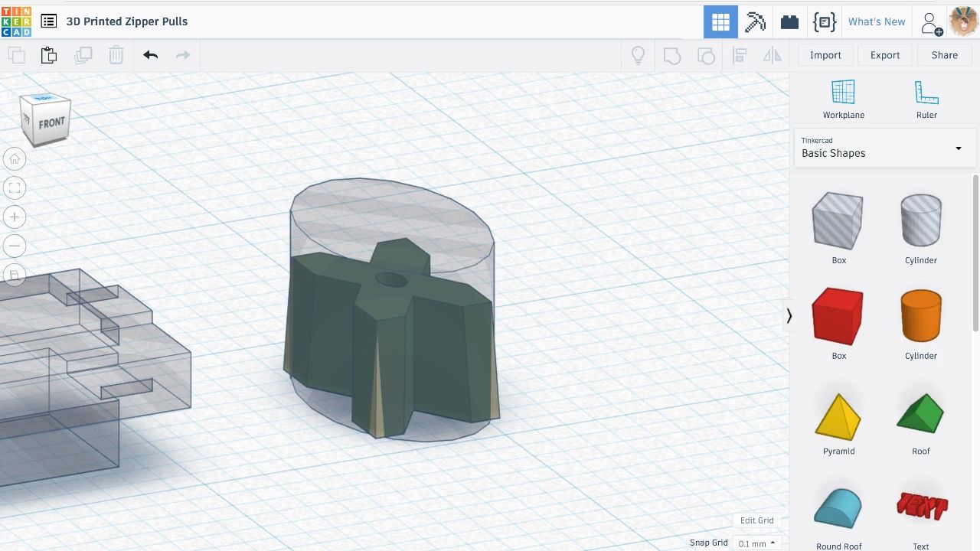Select the red Box shape
The width and height of the screenshot is (980, 551).
point(838,315)
